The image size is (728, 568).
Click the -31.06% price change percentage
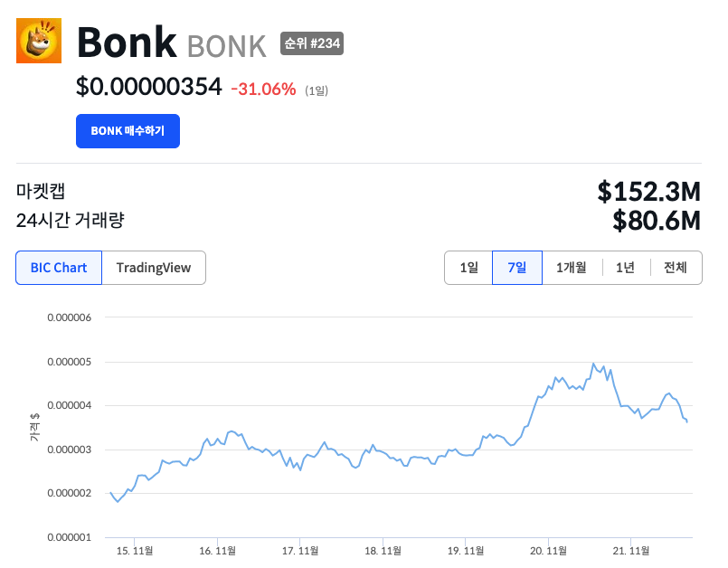pos(263,89)
